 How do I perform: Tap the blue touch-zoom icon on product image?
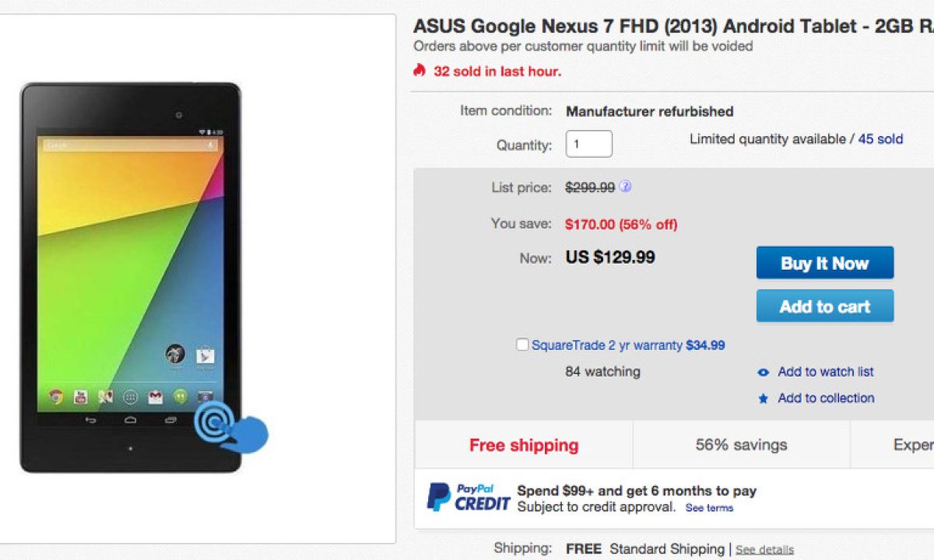point(230,426)
